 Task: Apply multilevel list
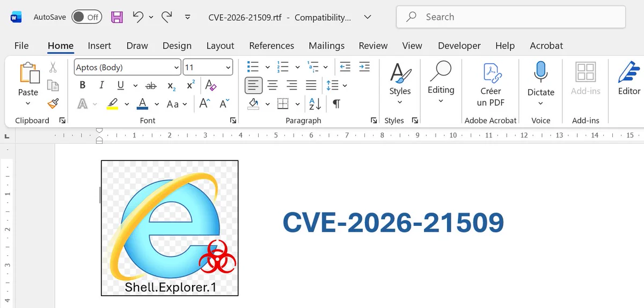313,67
